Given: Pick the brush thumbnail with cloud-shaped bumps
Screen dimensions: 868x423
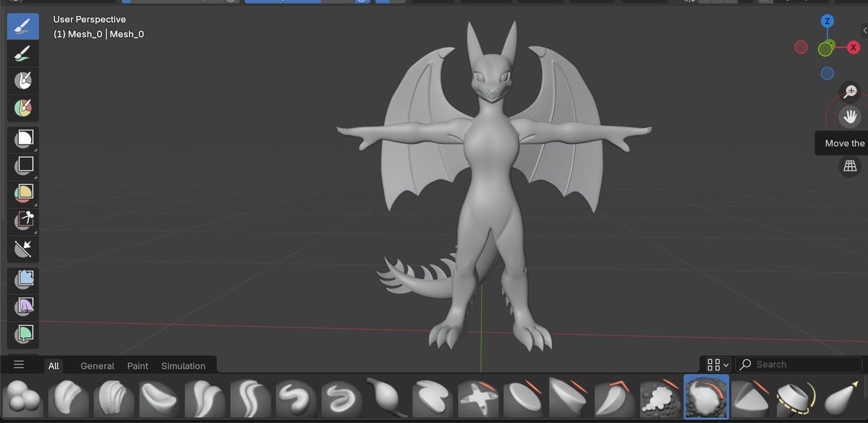Looking at the screenshot, I should [661, 398].
